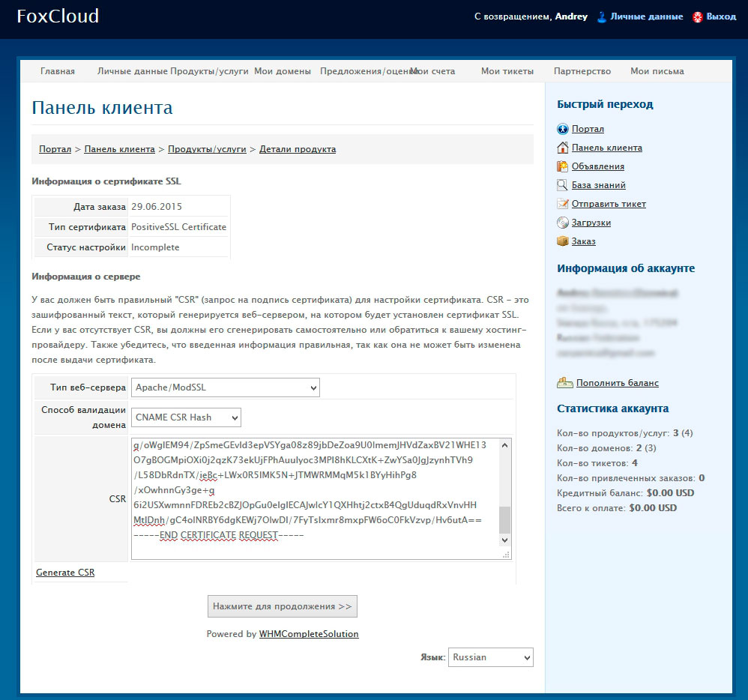The width and height of the screenshot is (748, 700).
Task: Open the Портал quick link in sidebar
Action: pyautogui.click(x=588, y=129)
